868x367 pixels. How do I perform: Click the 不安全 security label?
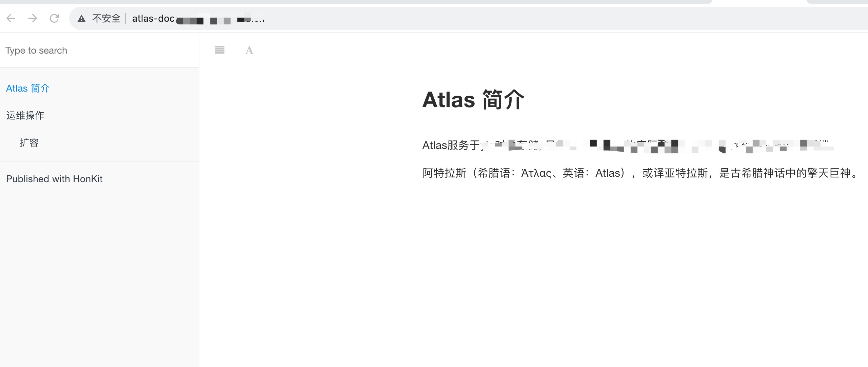pyautogui.click(x=106, y=18)
